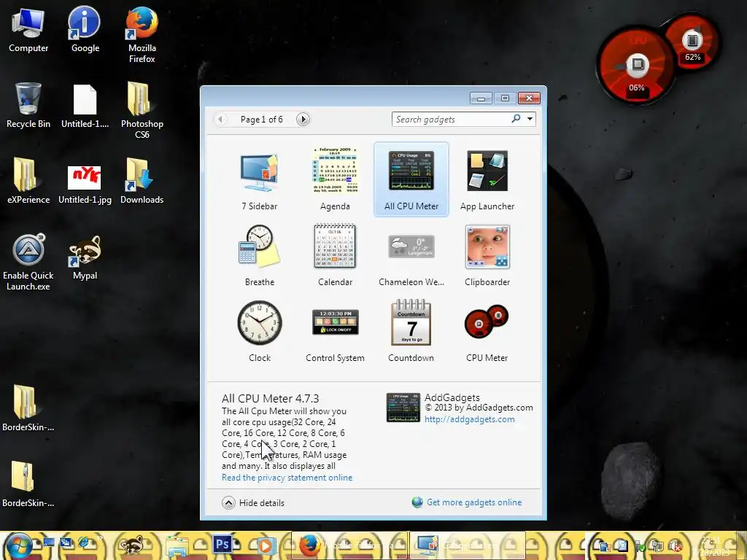This screenshot has width=747, height=560.
Task: Click the muted volume tray icon
Action: pyautogui.click(x=676, y=546)
